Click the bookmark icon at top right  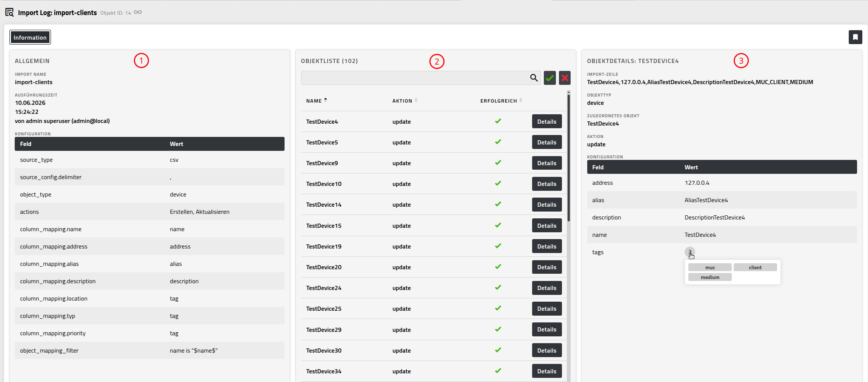tap(855, 37)
